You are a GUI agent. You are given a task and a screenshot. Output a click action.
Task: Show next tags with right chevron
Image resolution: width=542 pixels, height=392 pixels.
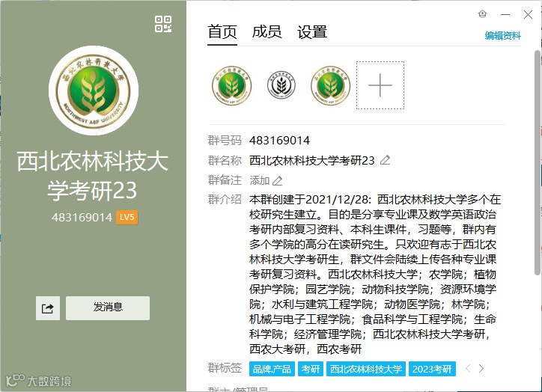[481, 369]
